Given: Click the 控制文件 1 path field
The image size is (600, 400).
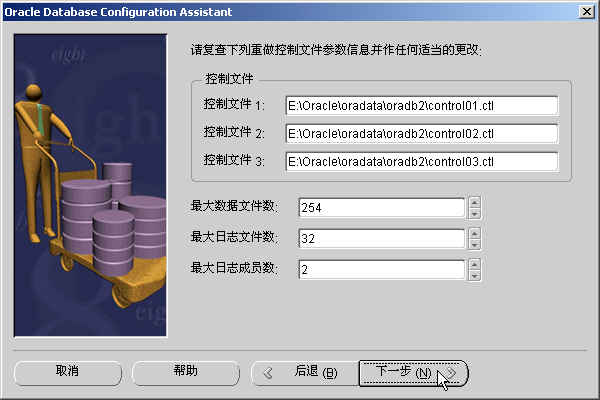Looking at the screenshot, I should pos(422,106).
